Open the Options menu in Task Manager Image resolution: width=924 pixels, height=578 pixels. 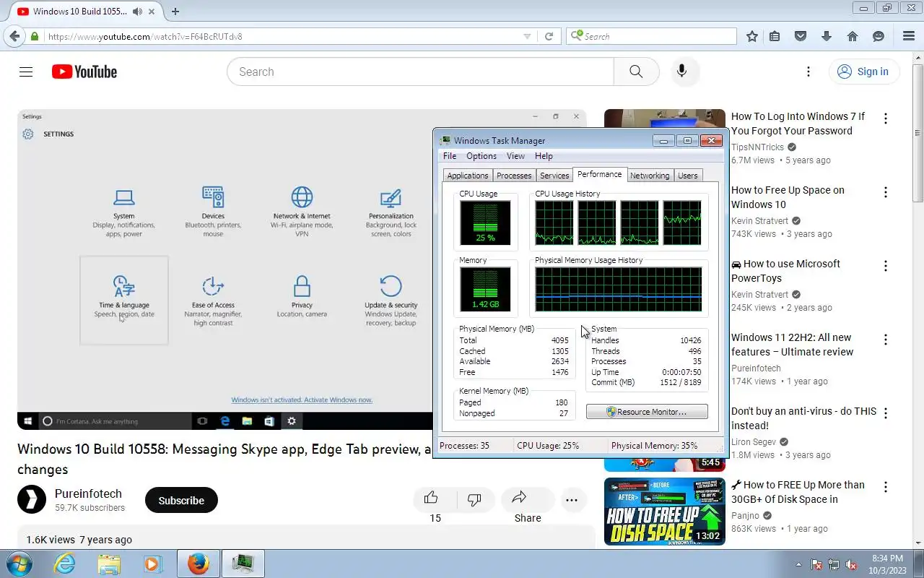[x=481, y=156]
